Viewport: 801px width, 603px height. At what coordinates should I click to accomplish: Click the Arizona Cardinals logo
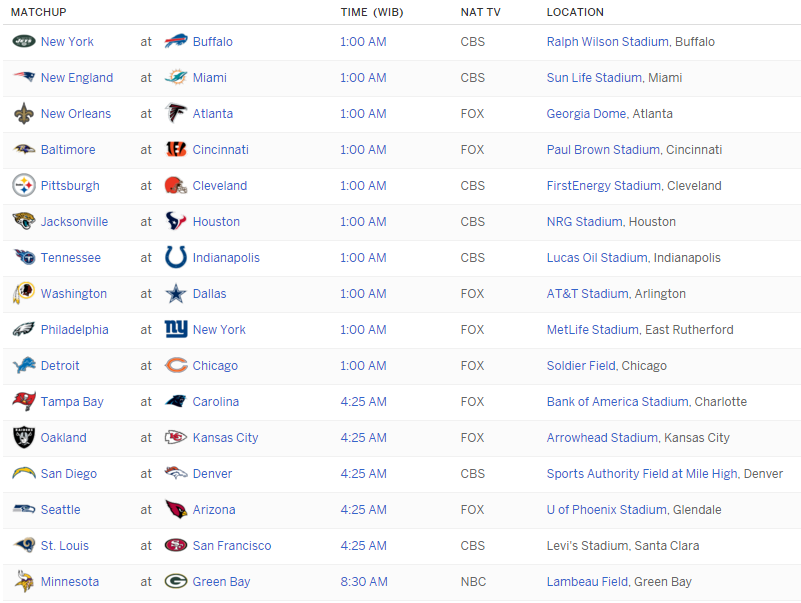point(176,510)
